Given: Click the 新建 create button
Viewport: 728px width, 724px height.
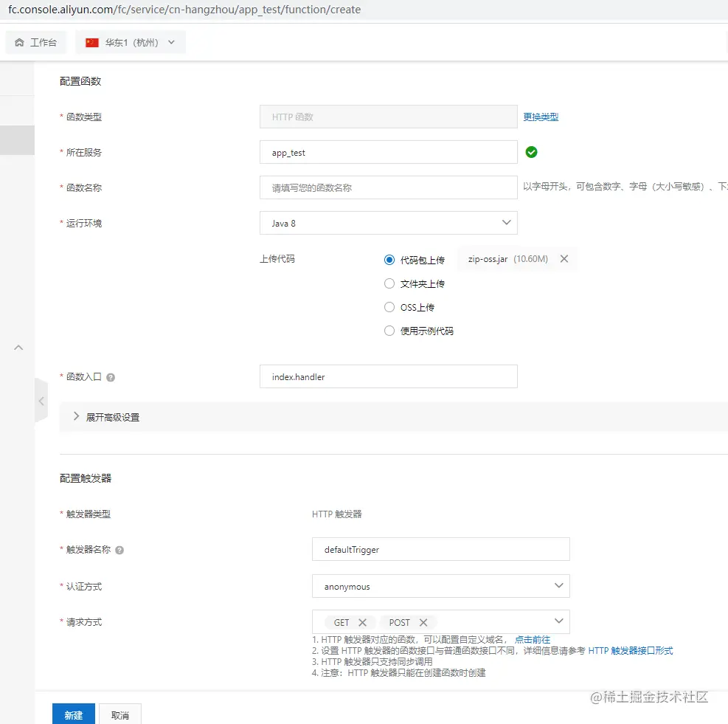Looking at the screenshot, I should 73,714.
